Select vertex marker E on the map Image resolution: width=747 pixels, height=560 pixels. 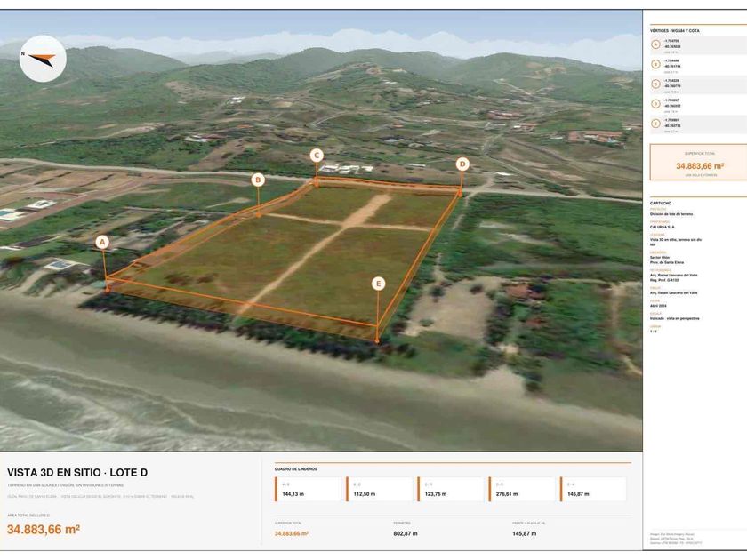378,284
